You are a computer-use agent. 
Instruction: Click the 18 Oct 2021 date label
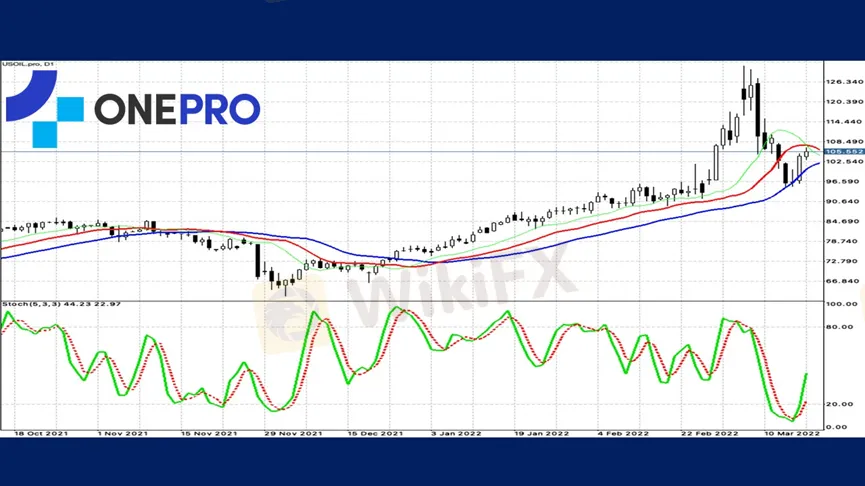pos(41,434)
